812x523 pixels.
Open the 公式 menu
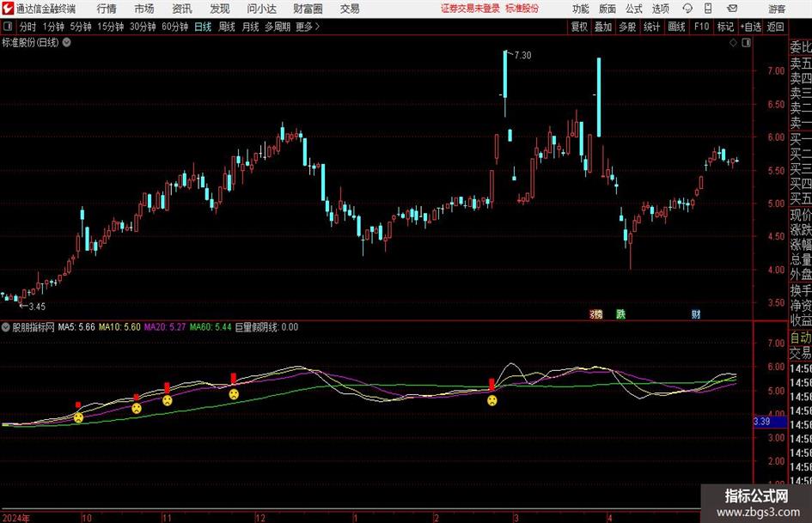tap(633, 9)
